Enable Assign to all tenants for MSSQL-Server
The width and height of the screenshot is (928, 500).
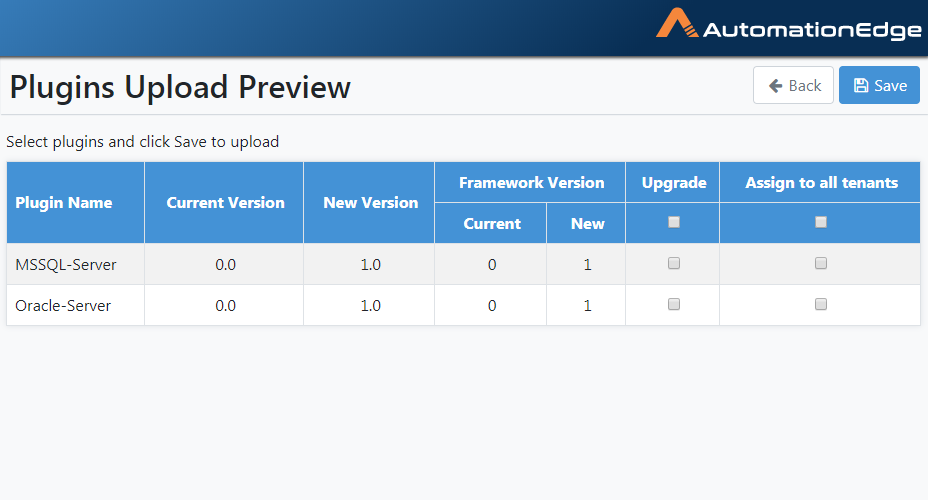820,263
